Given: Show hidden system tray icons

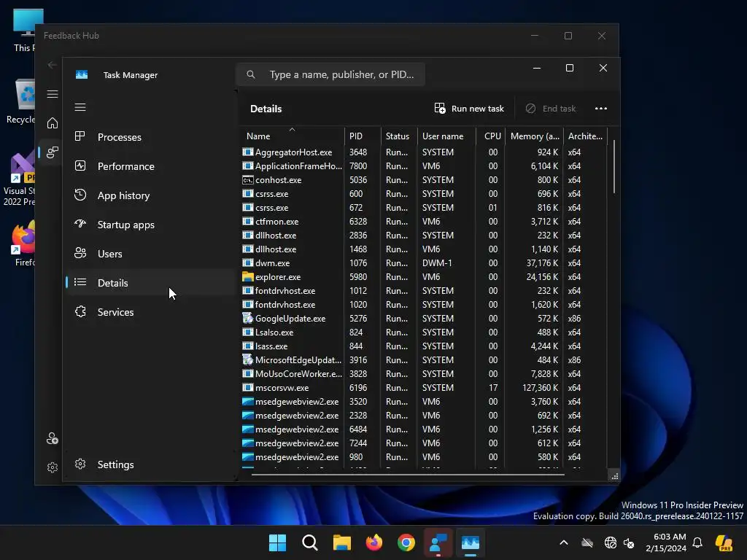Looking at the screenshot, I should [564, 542].
